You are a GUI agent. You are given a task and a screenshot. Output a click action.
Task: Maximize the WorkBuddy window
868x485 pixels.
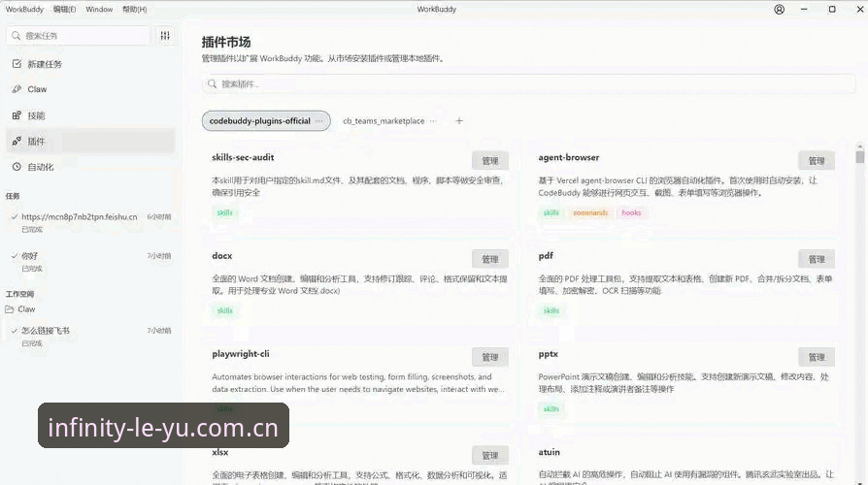[831, 10]
